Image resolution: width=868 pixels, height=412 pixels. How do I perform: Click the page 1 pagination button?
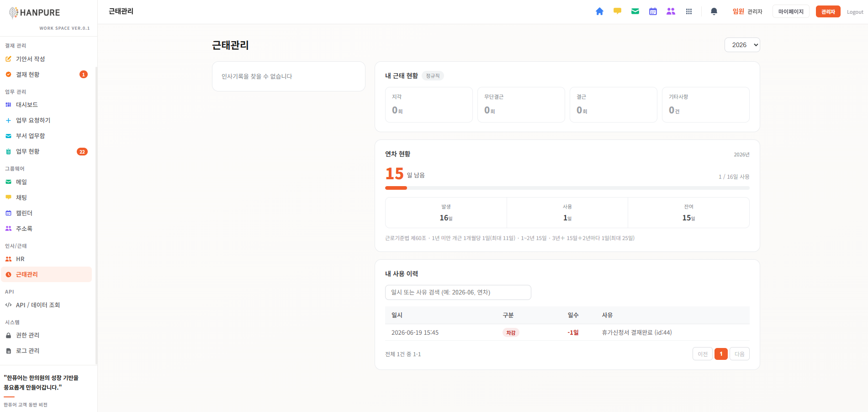click(x=721, y=354)
